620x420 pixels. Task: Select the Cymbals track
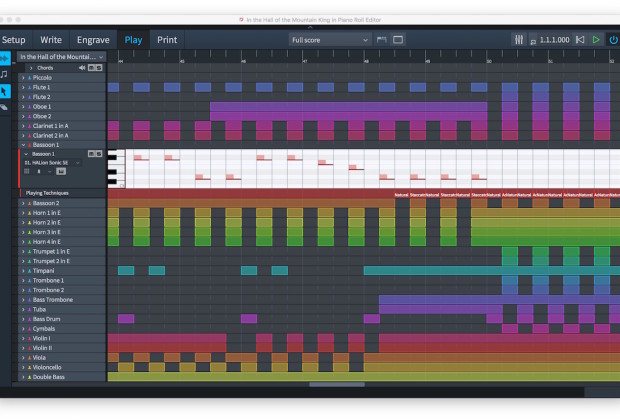coord(62,329)
